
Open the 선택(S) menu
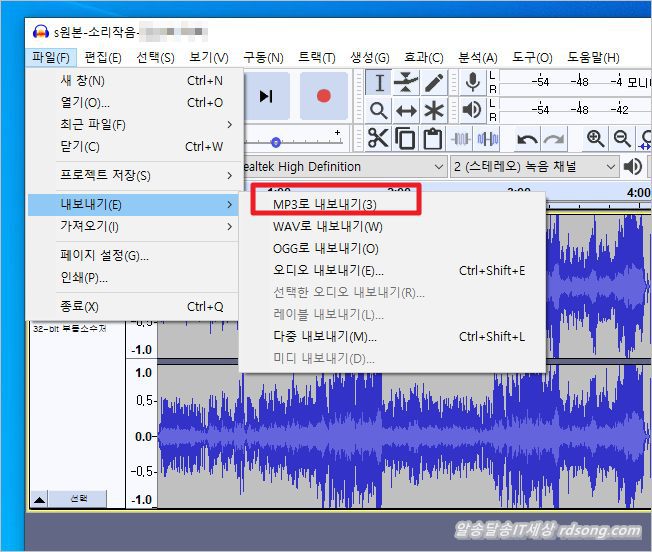[156, 57]
